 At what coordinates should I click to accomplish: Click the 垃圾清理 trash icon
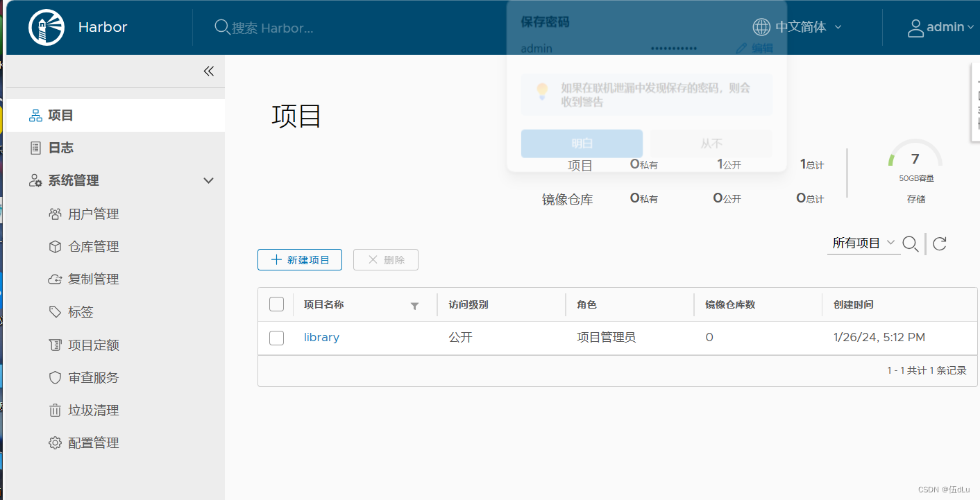(x=56, y=411)
